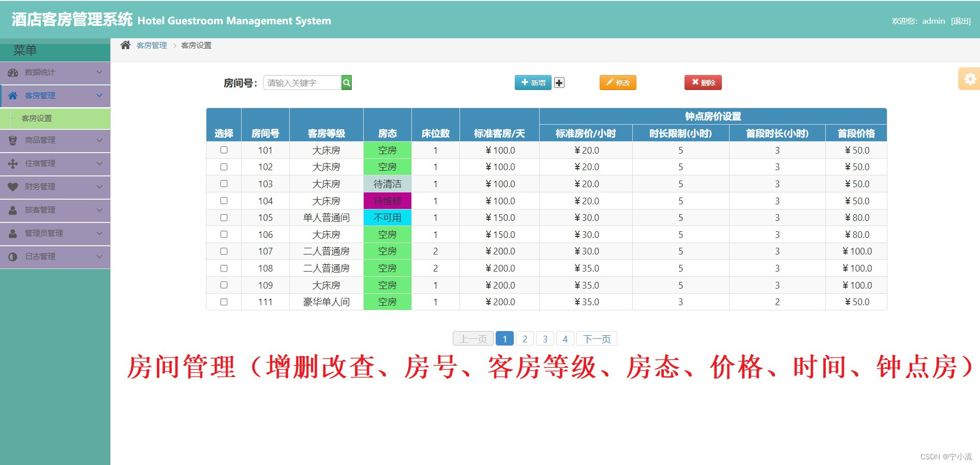Click the red 删除 button

coord(703,83)
